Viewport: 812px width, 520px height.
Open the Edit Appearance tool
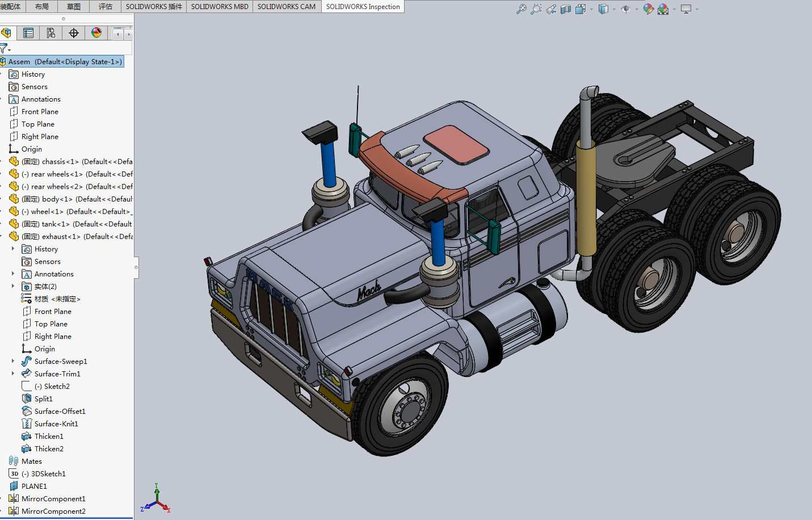point(648,9)
